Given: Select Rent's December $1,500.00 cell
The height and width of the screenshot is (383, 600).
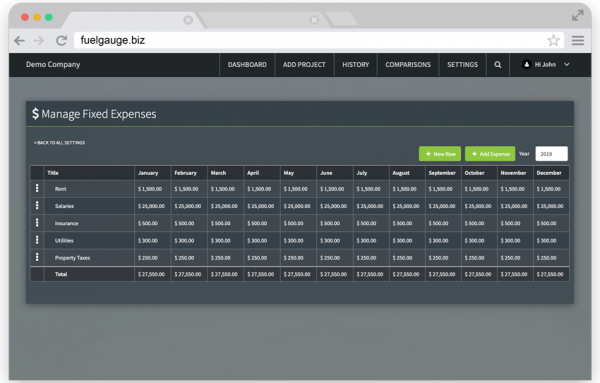Looking at the screenshot, I should coord(551,189).
